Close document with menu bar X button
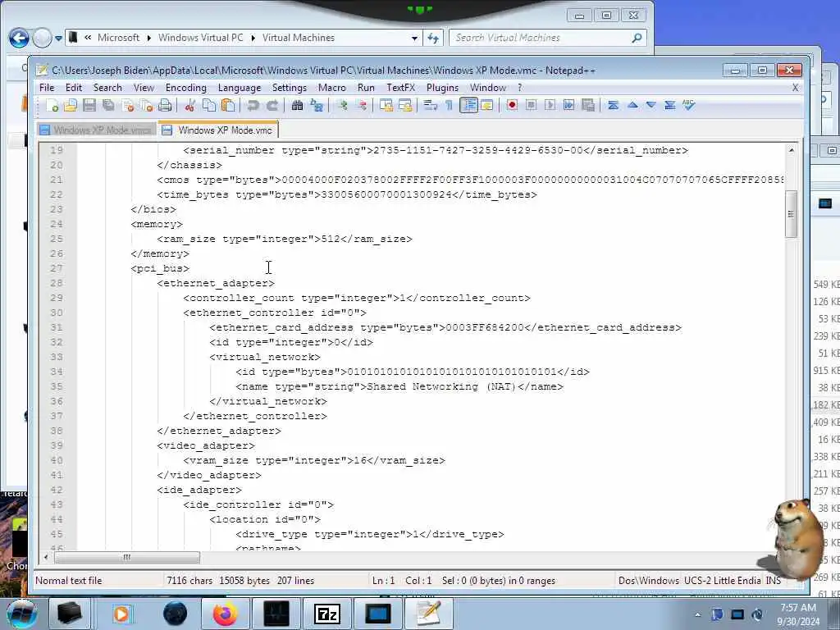Viewport: 840px width, 630px height. tap(795, 87)
